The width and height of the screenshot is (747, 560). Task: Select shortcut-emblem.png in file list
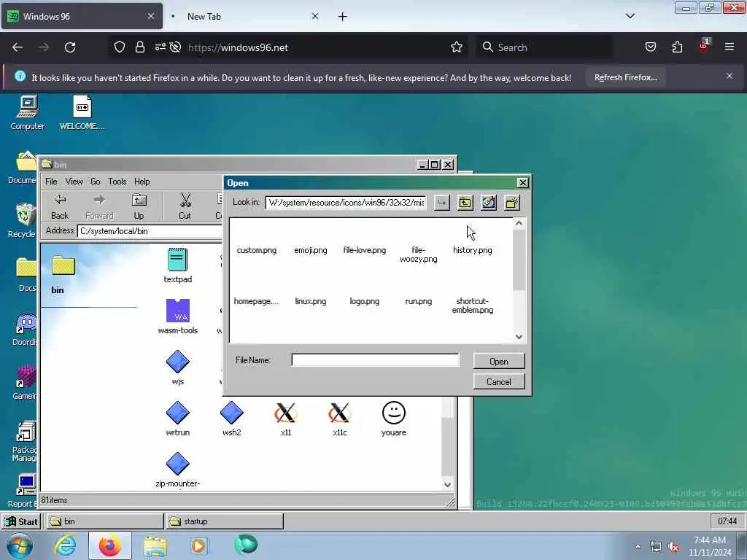473,306
